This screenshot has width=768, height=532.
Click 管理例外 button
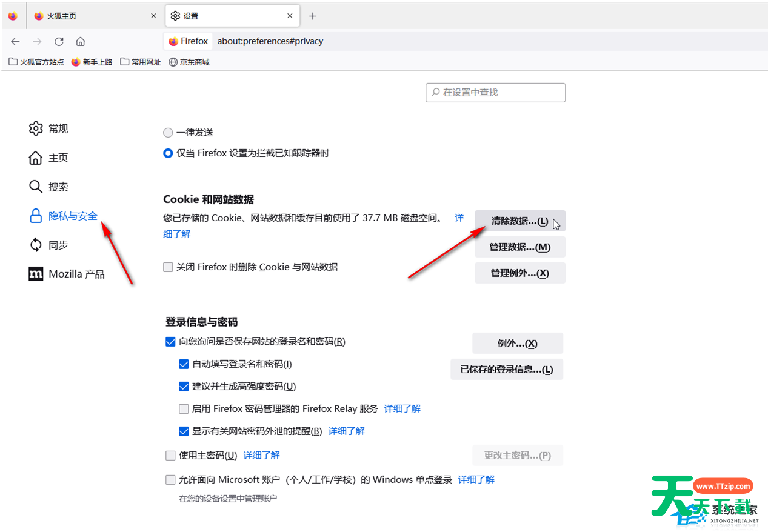pos(520,273)
